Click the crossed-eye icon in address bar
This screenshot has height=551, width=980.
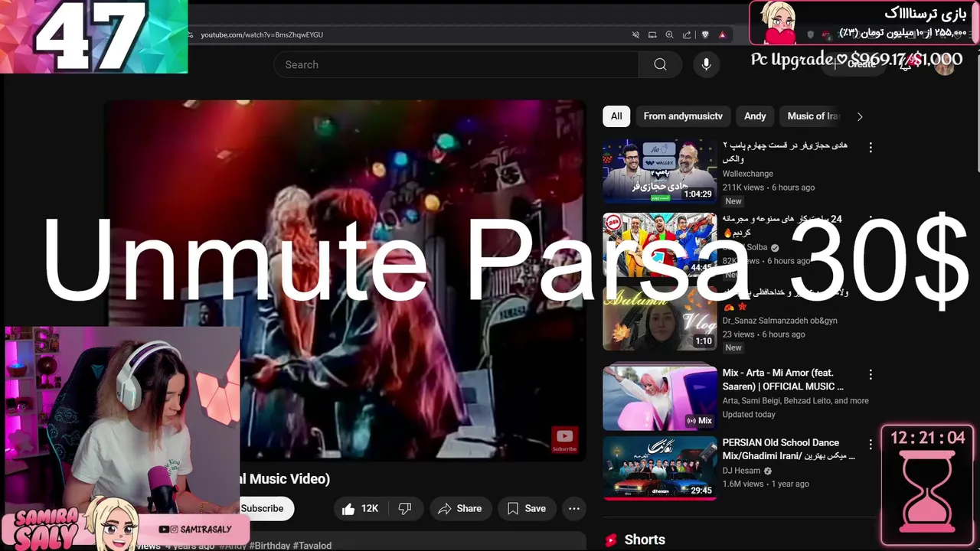click(635, 34)
